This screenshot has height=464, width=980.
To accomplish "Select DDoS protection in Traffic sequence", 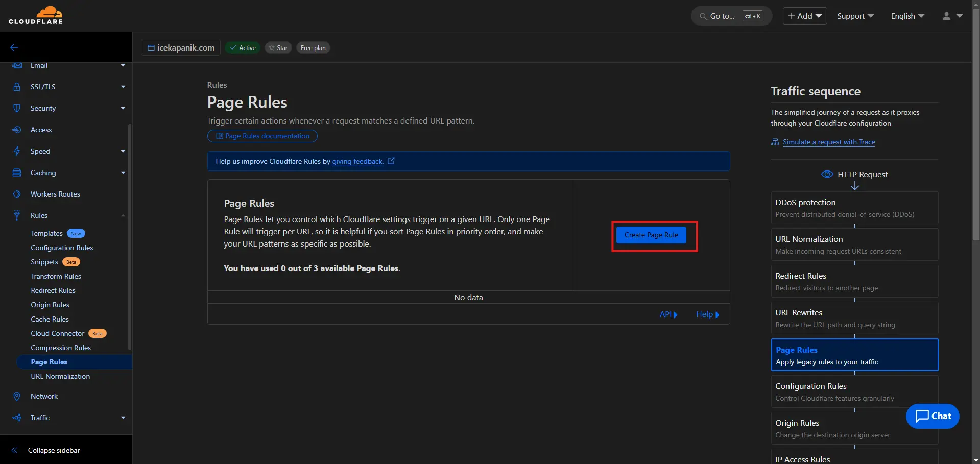I will click(854, 208).
